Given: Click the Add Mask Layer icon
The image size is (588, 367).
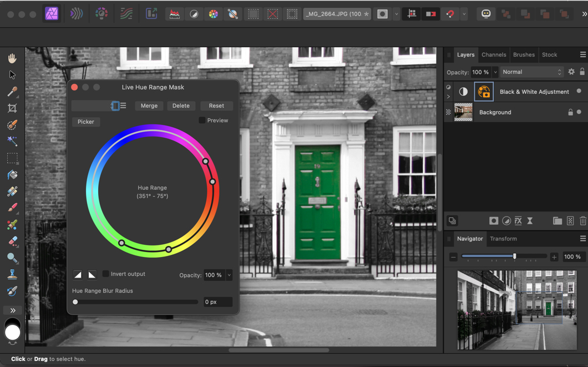Looking at the screenshot, I should click(493, 221).
